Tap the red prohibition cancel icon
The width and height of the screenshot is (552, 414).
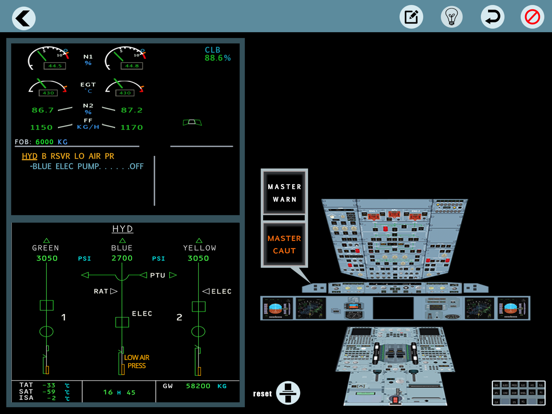(x=532, y=17)
